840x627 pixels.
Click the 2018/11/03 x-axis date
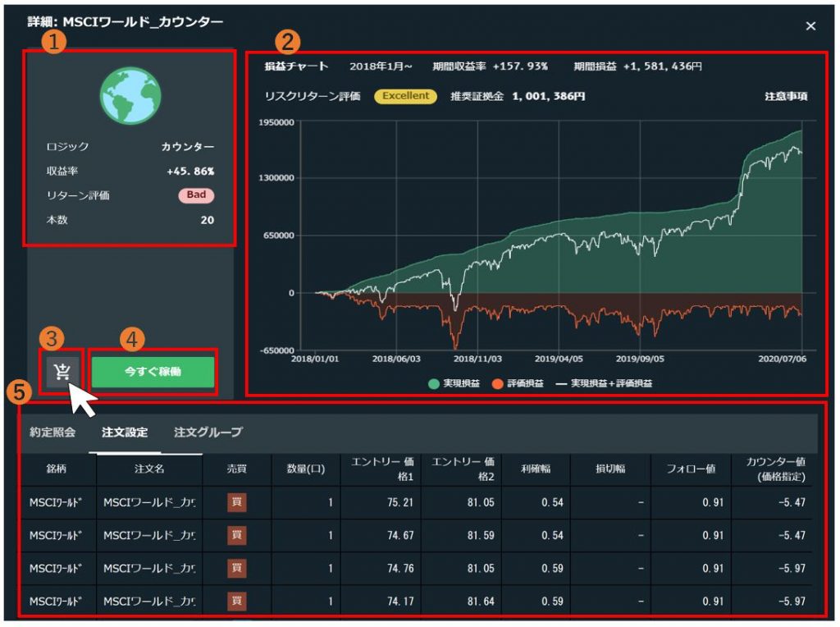click(478, 359)
